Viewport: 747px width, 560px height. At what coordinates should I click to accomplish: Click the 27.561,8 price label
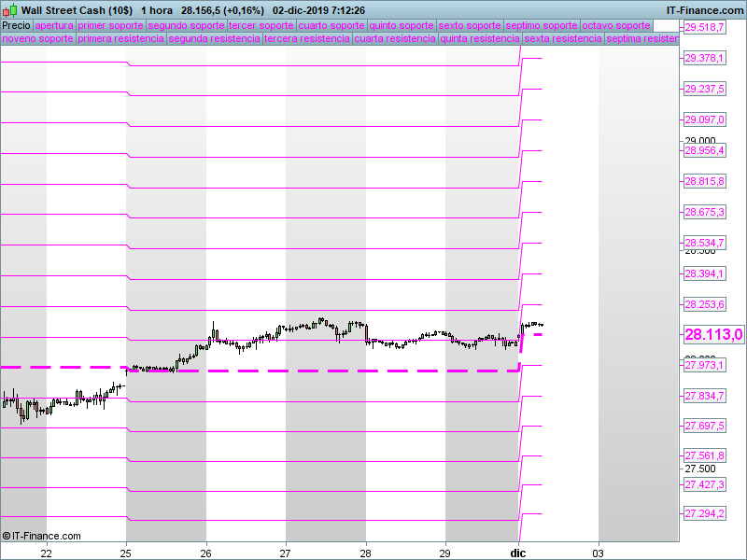[704, 455]
